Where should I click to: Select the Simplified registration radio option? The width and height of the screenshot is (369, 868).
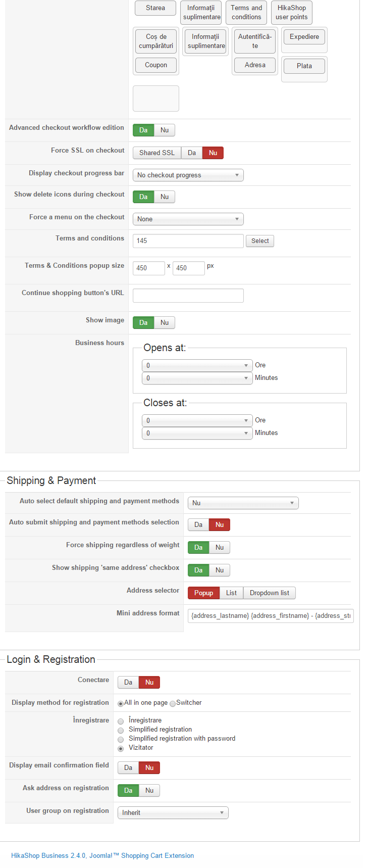[121, 730]
